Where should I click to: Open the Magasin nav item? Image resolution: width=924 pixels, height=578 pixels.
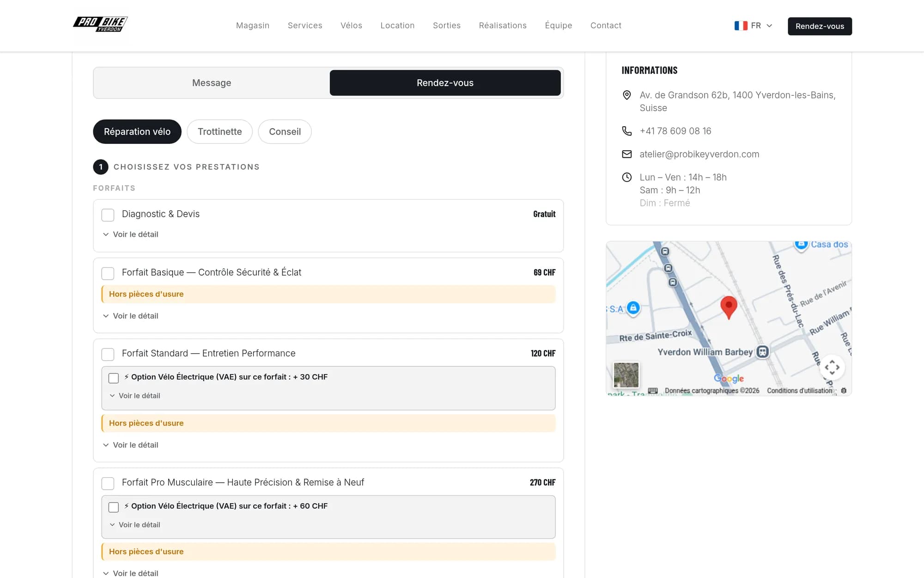[x=253, y=25]
